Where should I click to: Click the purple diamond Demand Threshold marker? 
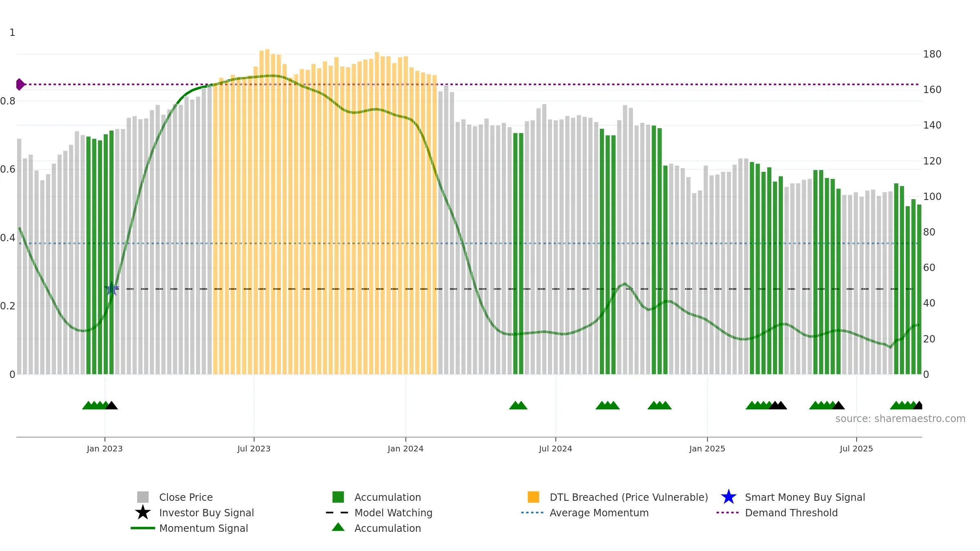coord(20,84)
